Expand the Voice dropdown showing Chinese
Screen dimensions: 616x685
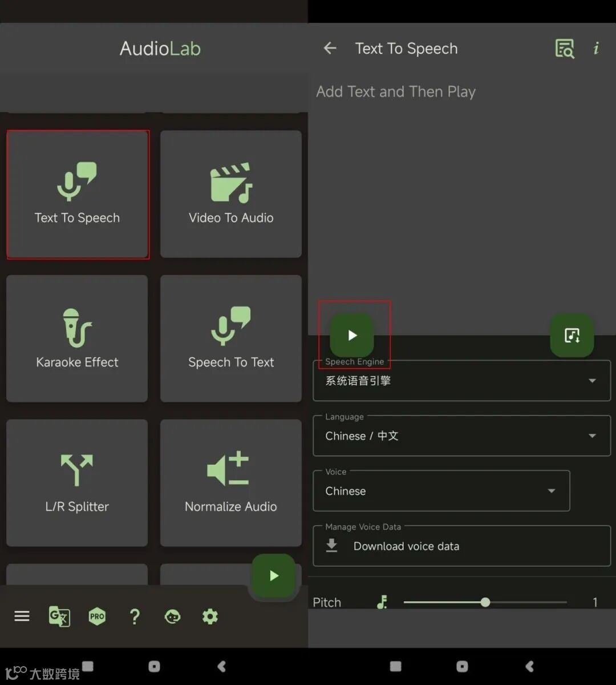[x=441, y=491]
